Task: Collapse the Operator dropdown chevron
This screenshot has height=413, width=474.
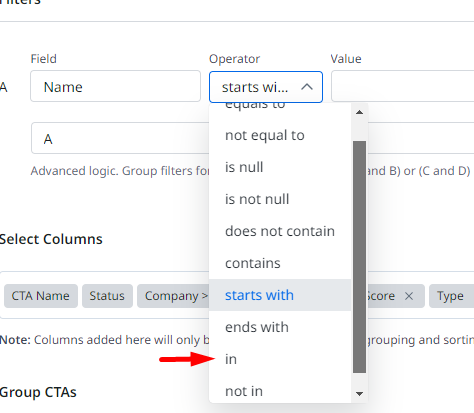Action: (307, 87)
